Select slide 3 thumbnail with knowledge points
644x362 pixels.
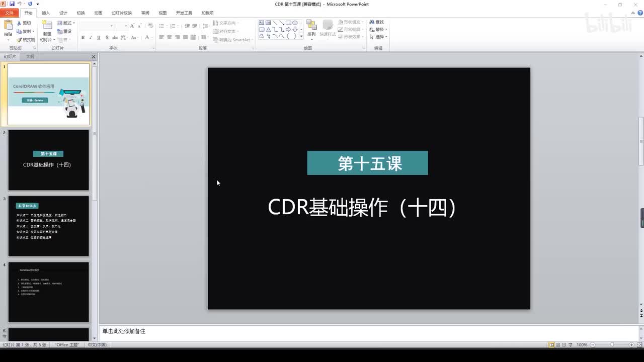point(48,226)
